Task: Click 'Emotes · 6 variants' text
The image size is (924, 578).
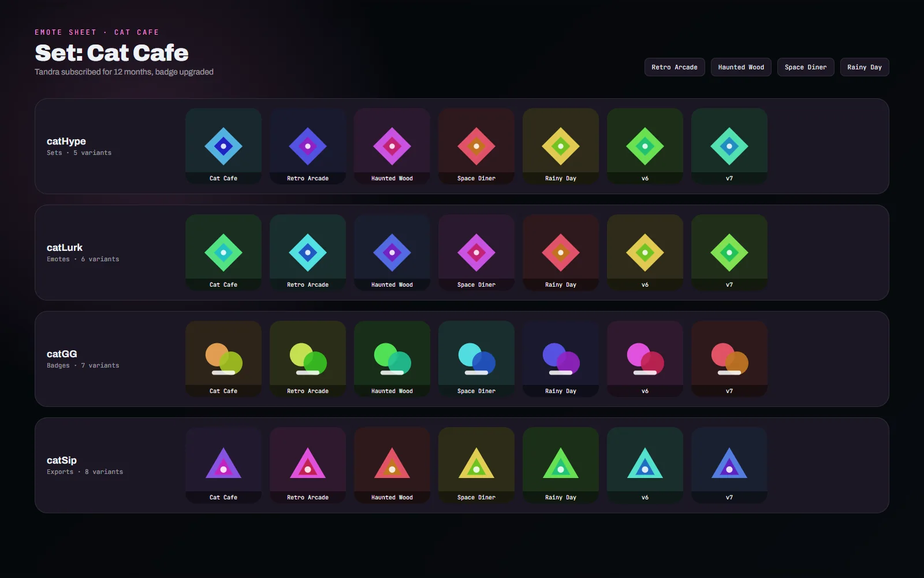Action: click(83, 259)
